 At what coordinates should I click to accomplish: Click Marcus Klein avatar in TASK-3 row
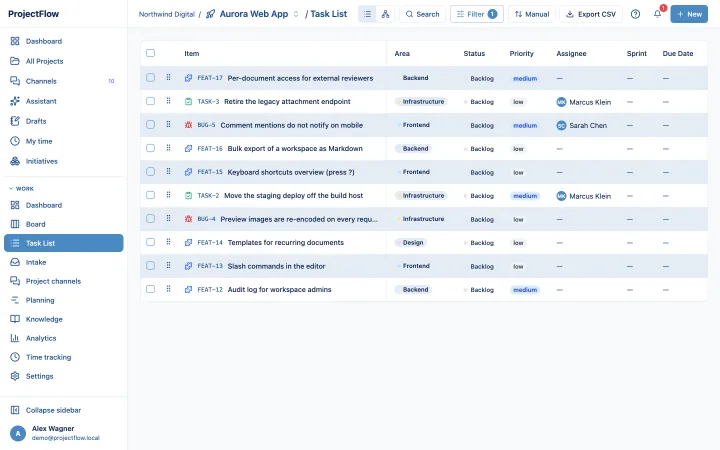[x=561, y=102]
